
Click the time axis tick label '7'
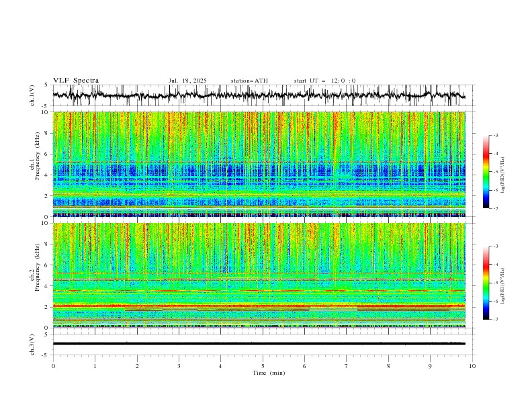[x=347, y=366]
